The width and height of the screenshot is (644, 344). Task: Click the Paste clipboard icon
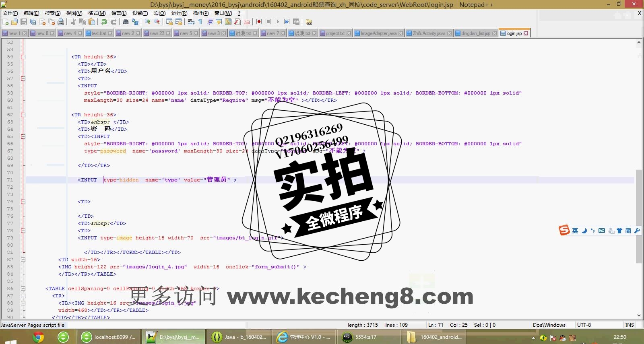(x=92, y=22)
